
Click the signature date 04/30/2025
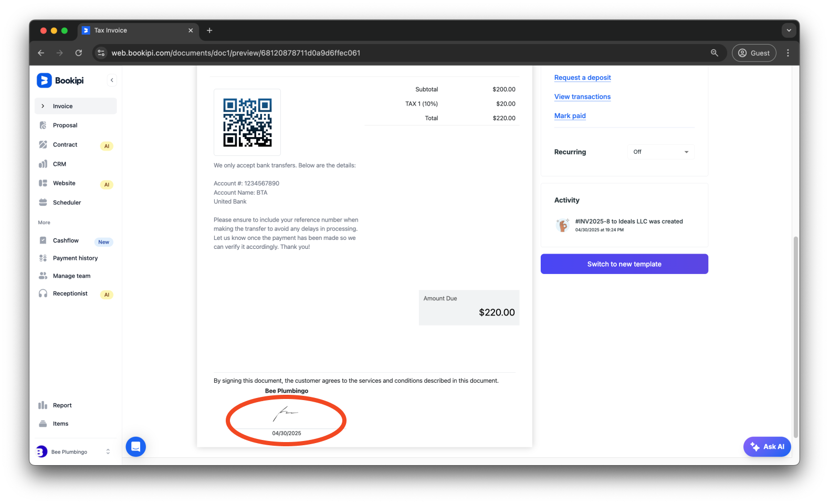[x=287, y=434]
